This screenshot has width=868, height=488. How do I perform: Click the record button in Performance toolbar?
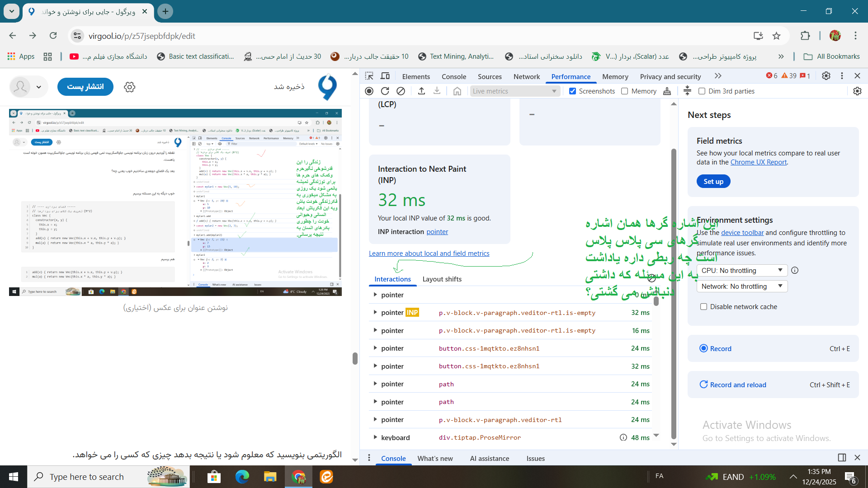pyautogui.click(x=369, y=91)
